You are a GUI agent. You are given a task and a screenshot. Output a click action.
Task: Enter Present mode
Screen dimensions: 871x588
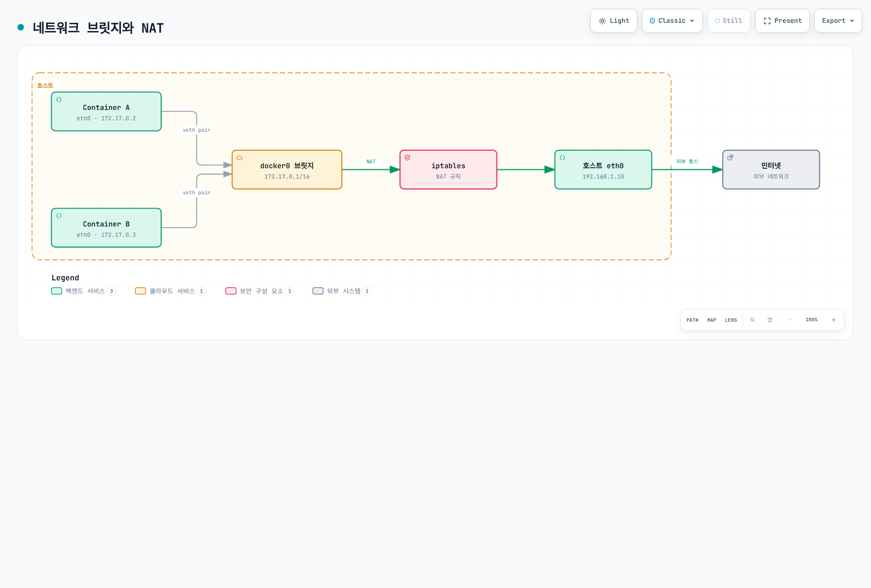pos(782,21)
